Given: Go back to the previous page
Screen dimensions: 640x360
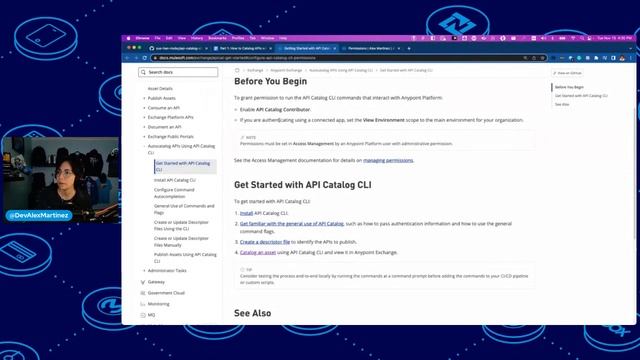Looking at the screenshot, I should click(x=128, y=58).
